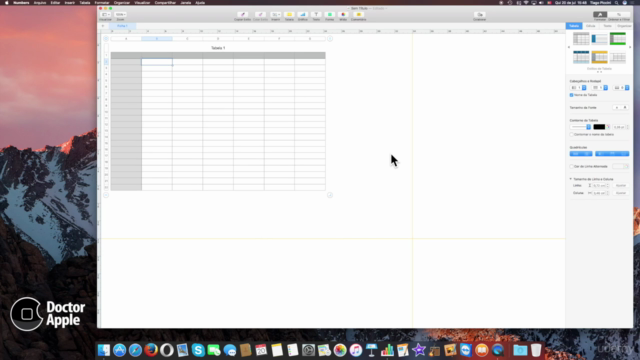Click the Colar Estilo toolbar icon

(260, 15)
